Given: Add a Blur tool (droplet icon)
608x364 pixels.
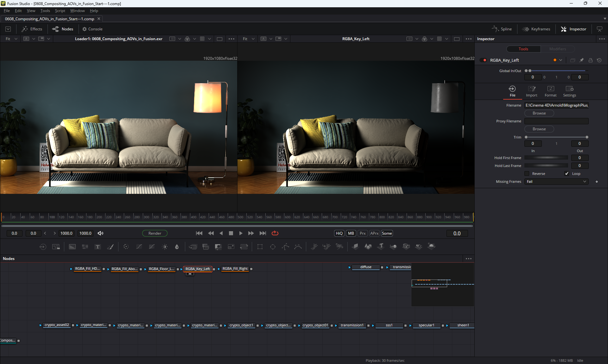Looking at the screenshot, I should click(x=177, y=247).
